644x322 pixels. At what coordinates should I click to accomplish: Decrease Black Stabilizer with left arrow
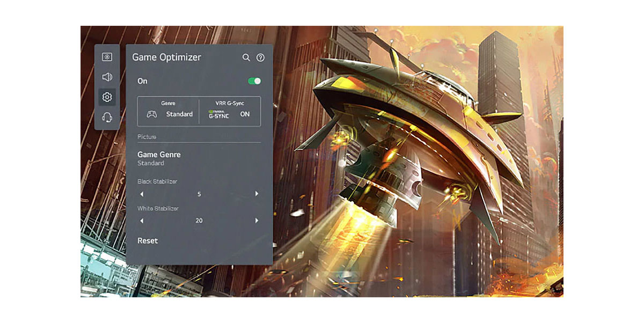coord(142,194)
